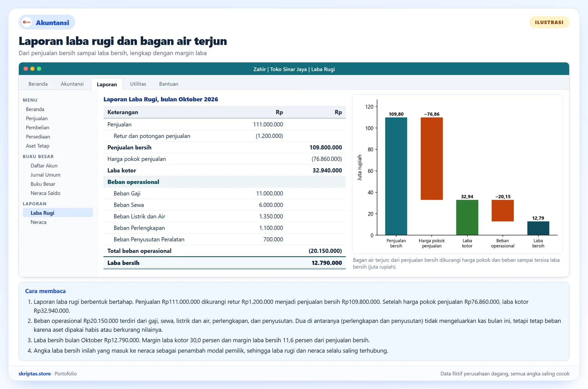
Task: Select Neraca under Laporan section
Action: (x=38, y=222)
